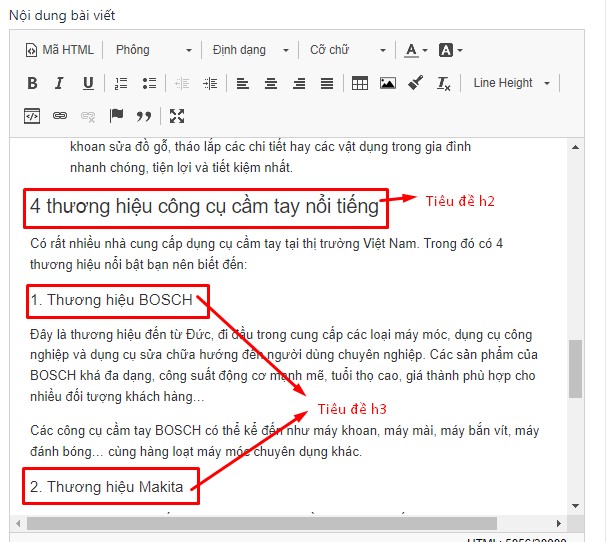Viewport: 606px width, 542px height.
Task: Switch to Mã HTML source view
Action: click(60, 50)
